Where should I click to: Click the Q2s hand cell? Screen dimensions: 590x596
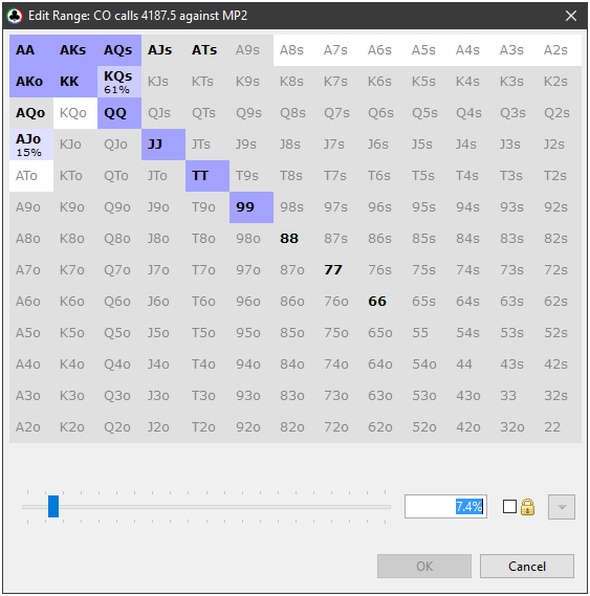(x=559, y=113)
